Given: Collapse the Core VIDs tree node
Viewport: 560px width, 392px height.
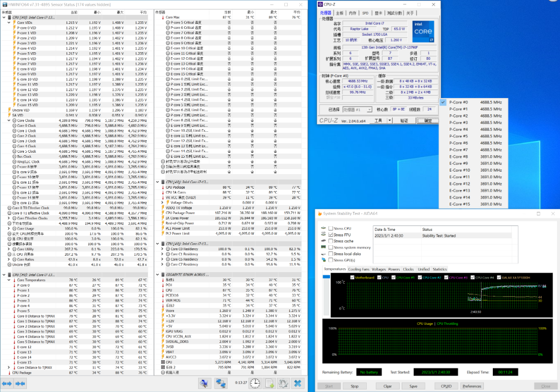Looking at the screenshot, I should [9, 22].
